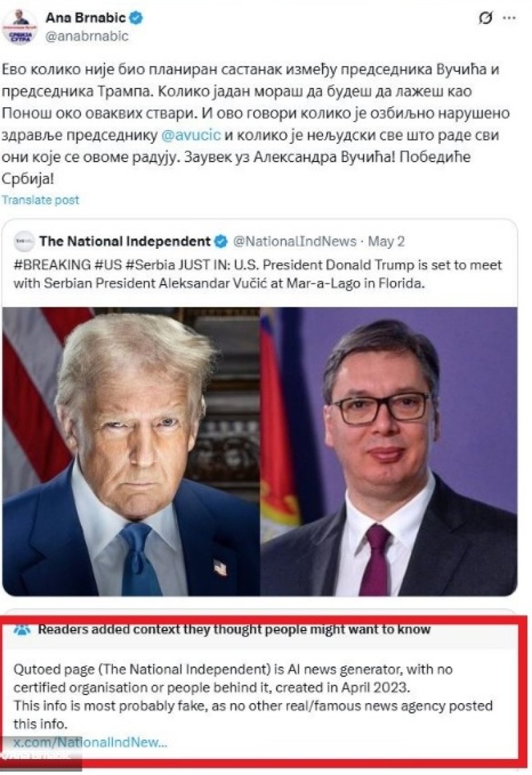Open the Grok slashed-circle icon
The height and width of the screenshot is (775, 532).
tap(485, 18)
